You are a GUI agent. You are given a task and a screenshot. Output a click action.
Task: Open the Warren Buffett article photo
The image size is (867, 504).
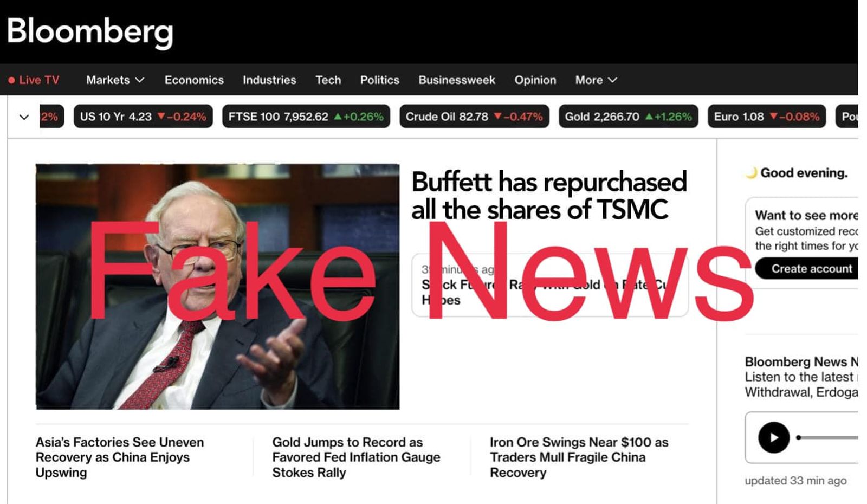217,287
